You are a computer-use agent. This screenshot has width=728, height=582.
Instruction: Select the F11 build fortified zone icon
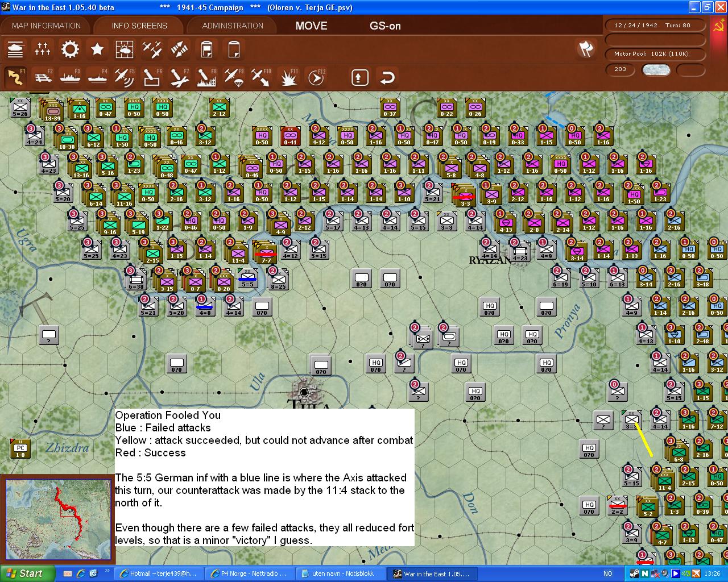tap(288, 77)
